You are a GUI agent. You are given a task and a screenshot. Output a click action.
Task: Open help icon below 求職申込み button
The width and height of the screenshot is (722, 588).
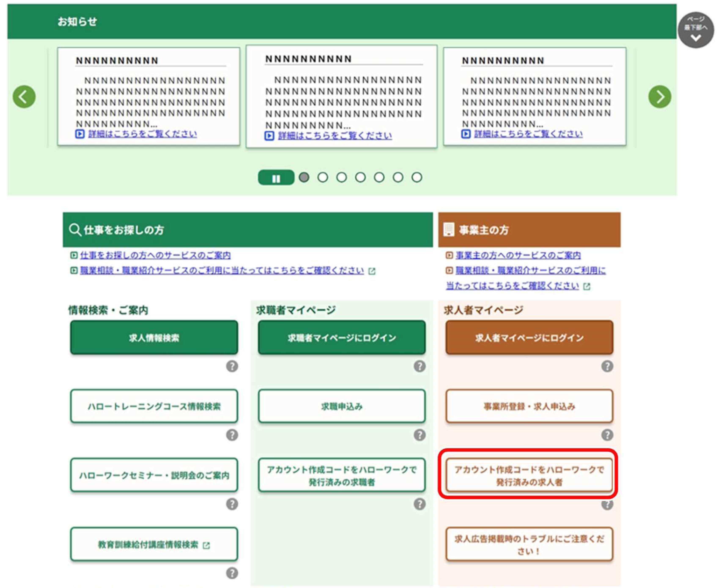click(419, 435)
